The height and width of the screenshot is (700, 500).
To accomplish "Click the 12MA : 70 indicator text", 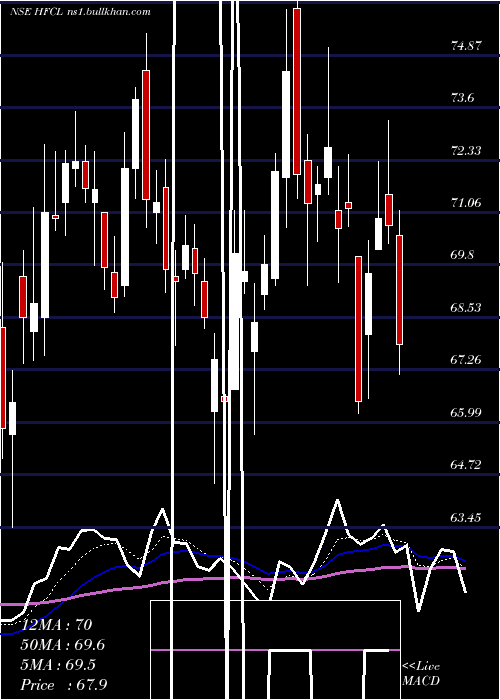I will (56, 625).
